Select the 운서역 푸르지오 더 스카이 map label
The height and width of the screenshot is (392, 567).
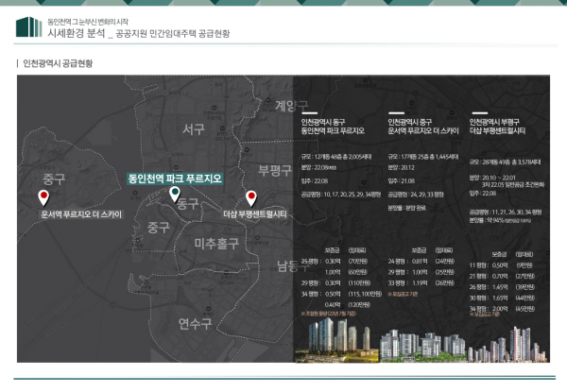[81, 214]
